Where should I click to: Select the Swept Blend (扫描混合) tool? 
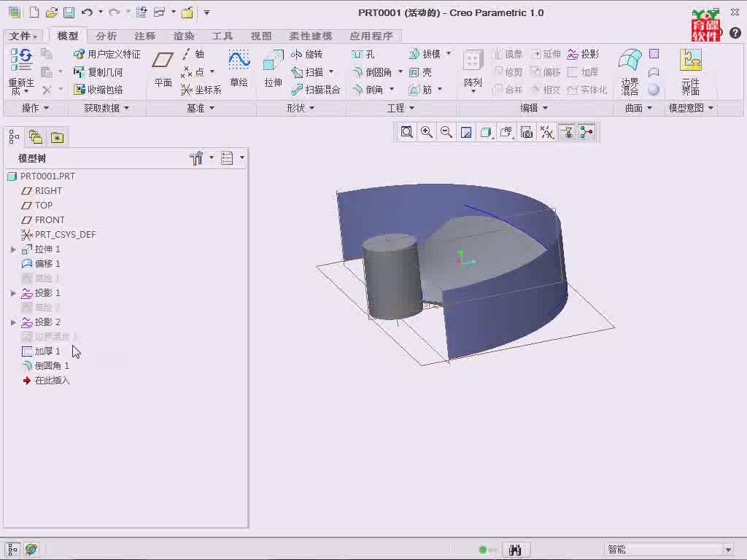pyautogui.click(x=316, y=90)
